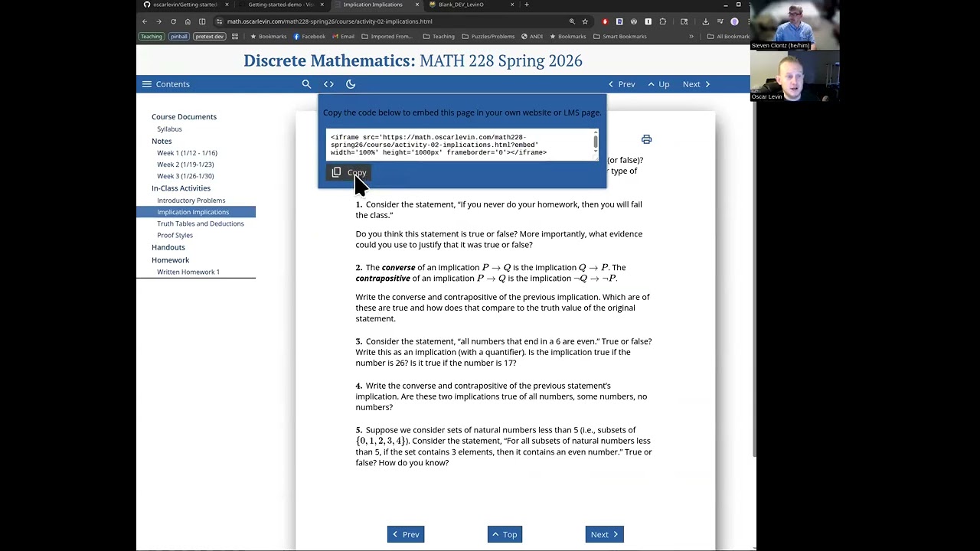Close the Implication Implications tab
Image resolution: width=980 pixels, height=551 pixels.
click(x=416, y=5)
